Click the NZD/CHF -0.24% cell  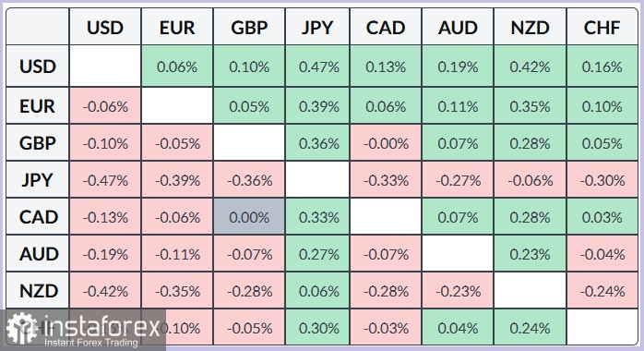pos(602,291)
